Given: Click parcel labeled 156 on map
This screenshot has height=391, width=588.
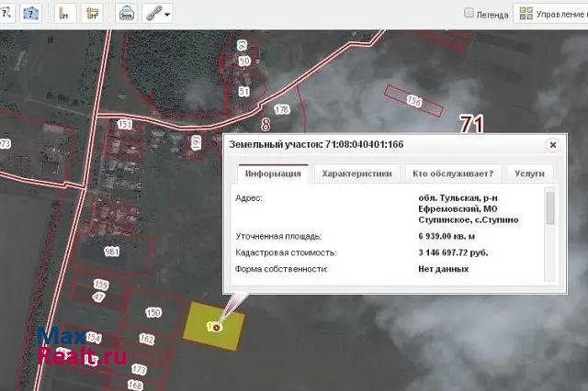Looking at the screenshot, I should pos(413,99).
